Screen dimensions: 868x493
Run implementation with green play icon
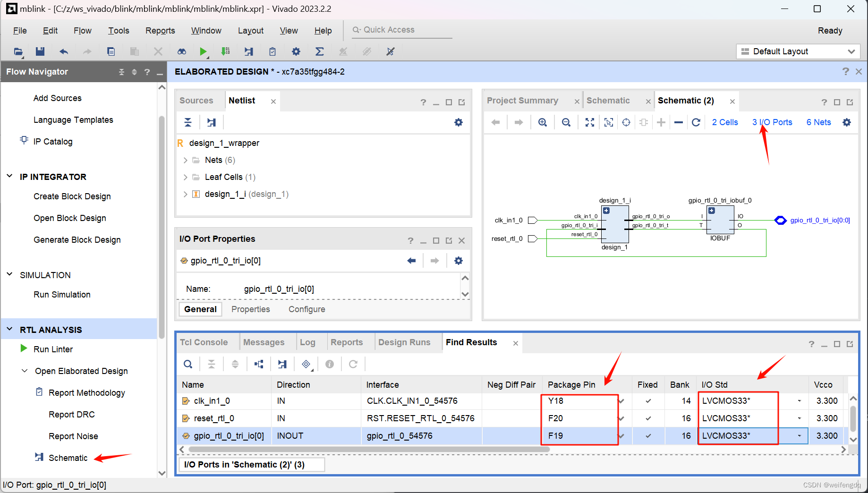click(x=203, y=51)
